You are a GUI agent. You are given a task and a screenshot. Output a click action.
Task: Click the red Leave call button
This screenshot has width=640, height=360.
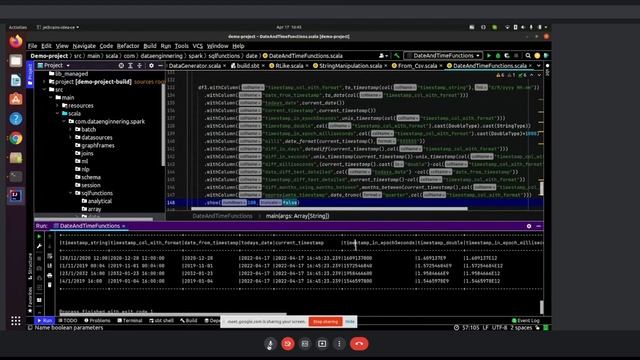(359, 344)
